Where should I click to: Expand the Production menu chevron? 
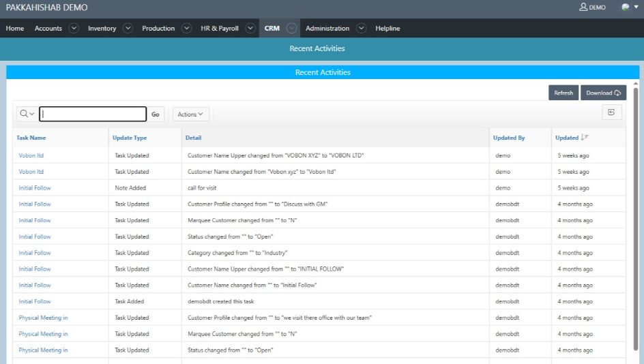point(186,29)
